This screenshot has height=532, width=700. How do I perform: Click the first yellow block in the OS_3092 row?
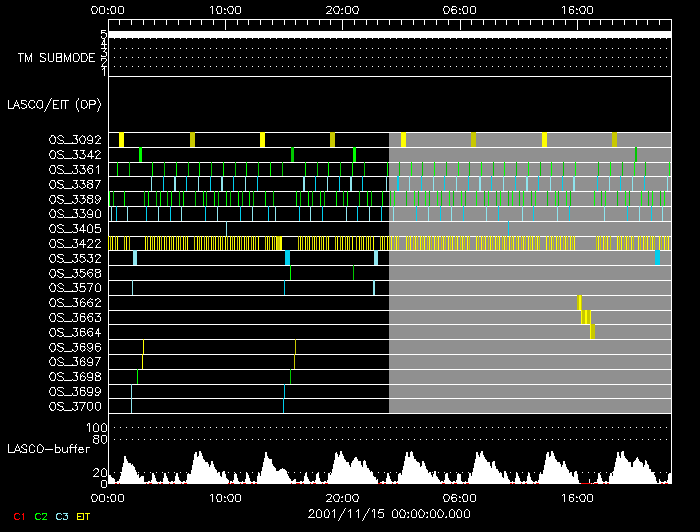[x=121, y=139]
